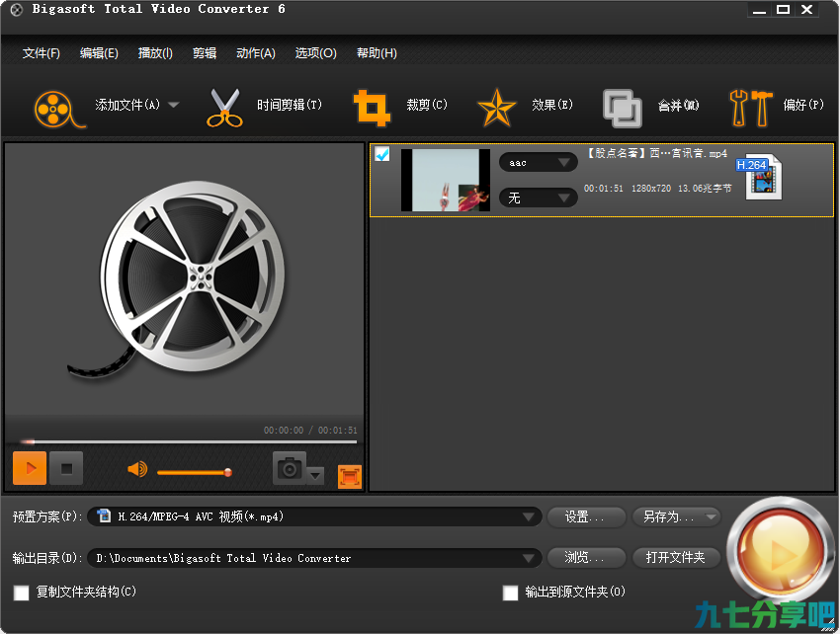Take a snapshot with camera icon
This screenshot has width=840, height=634.
point(290,468)
